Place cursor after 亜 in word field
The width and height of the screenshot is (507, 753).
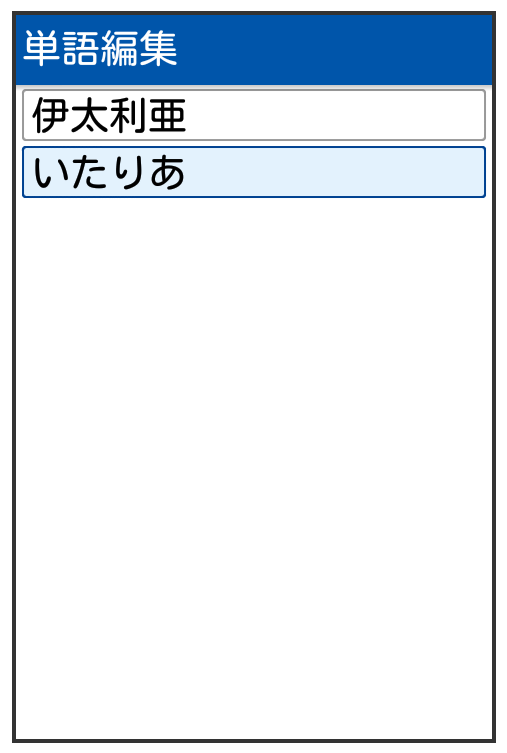pos(187,115)
